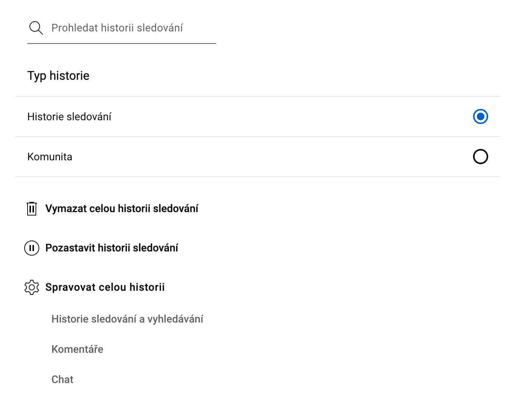The height and width of the screenshot is (394, 532).
Task: Click divider between Historie sledování and Komunita
Action: [257, 137]
